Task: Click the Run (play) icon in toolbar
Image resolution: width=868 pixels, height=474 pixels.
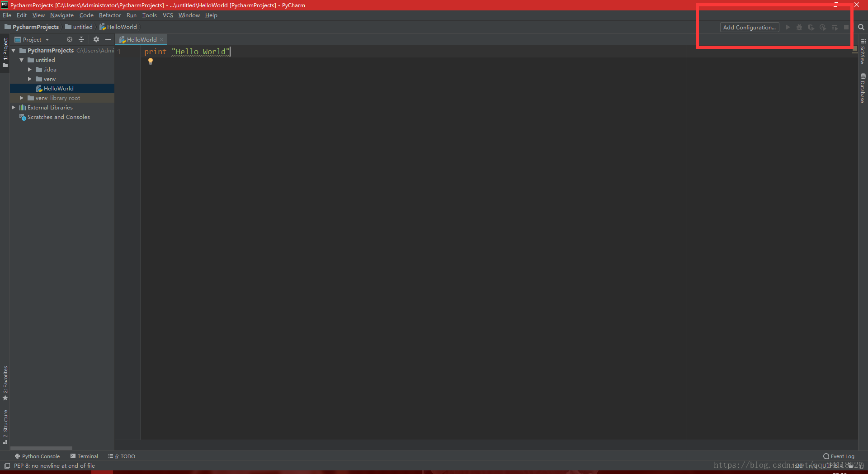Action: (x=788, y=27)
